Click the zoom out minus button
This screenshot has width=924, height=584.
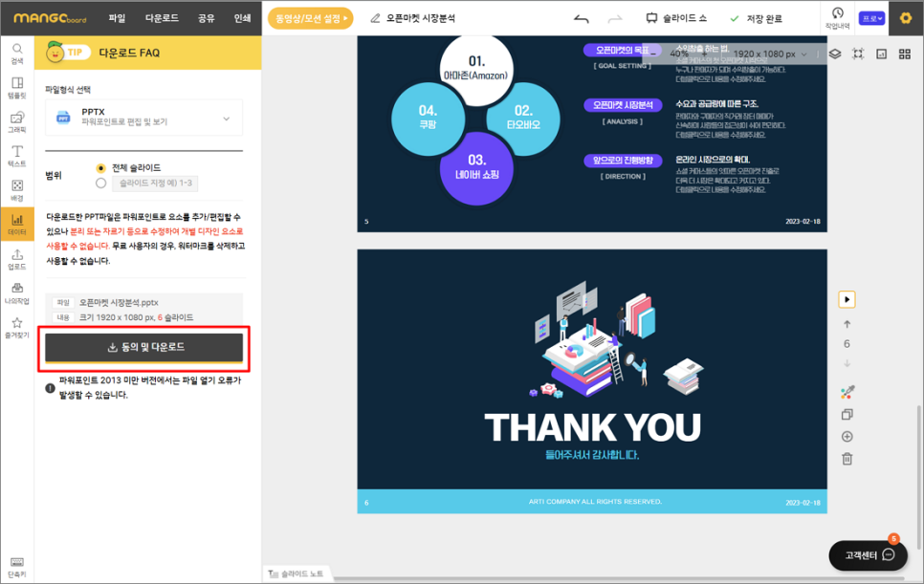click(x=653, y=54)
